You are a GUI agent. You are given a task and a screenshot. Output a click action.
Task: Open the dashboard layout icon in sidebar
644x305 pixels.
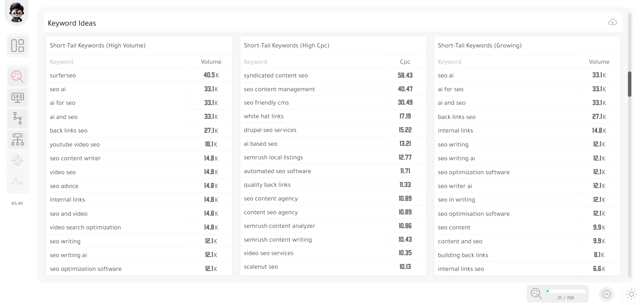point(18,46)
